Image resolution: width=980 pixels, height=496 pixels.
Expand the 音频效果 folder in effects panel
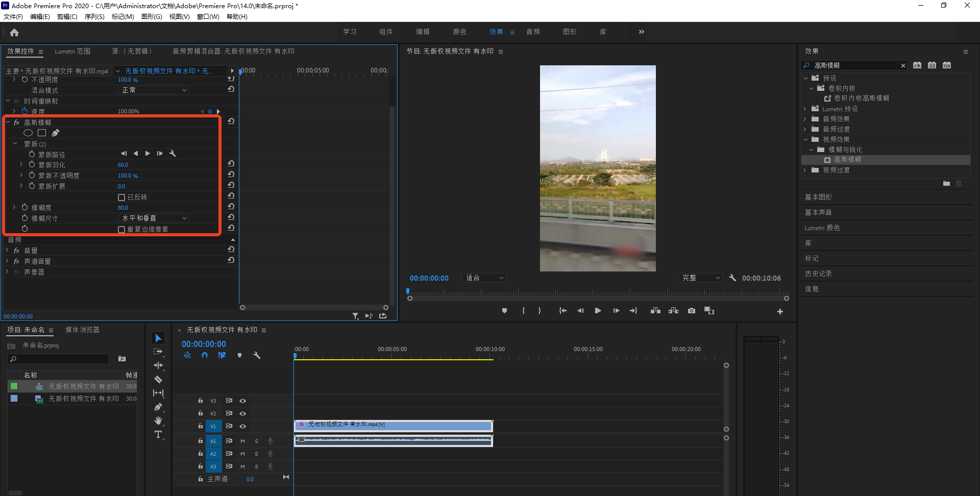tap(805, 119)
